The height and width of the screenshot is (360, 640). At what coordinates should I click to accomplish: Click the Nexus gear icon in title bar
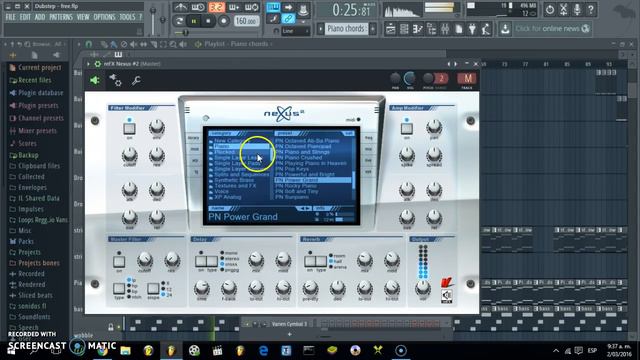point(98,64)
